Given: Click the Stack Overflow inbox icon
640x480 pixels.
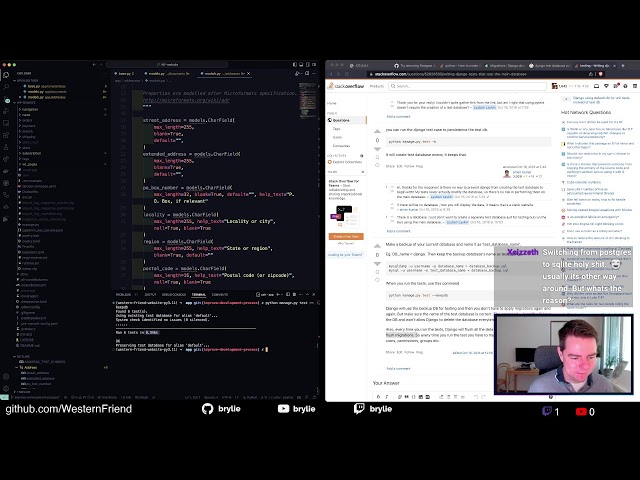Looking at the screenshot, I should point(596,86).
